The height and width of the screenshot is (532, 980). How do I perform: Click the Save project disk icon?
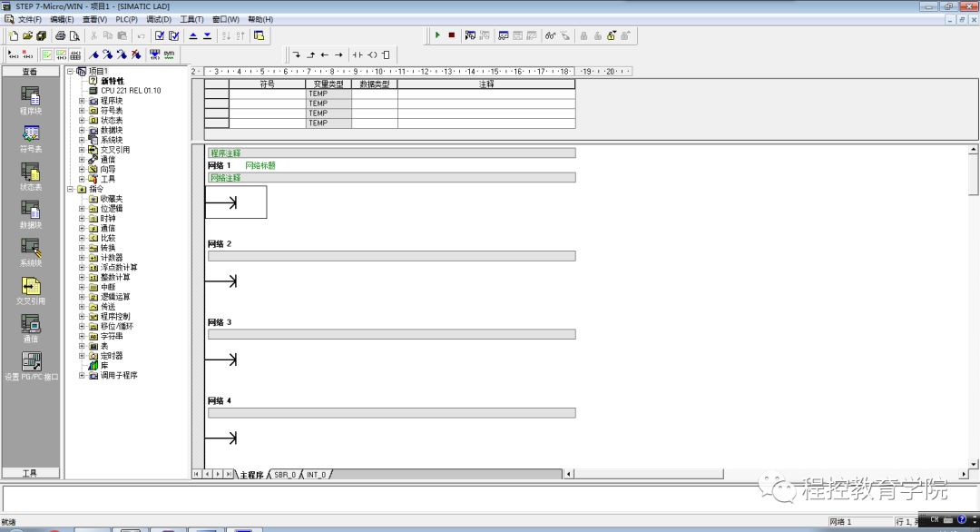41,35
